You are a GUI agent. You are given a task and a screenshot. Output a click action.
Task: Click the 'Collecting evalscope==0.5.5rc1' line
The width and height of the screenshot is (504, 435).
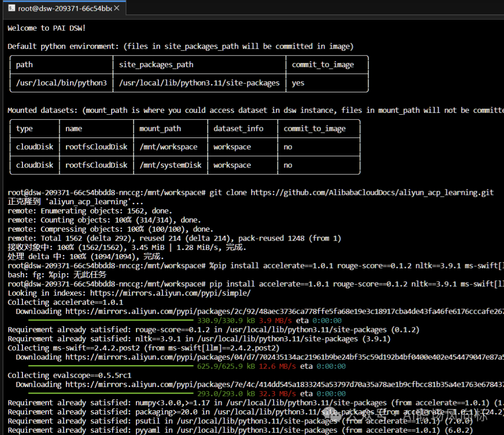click(70, 375)
